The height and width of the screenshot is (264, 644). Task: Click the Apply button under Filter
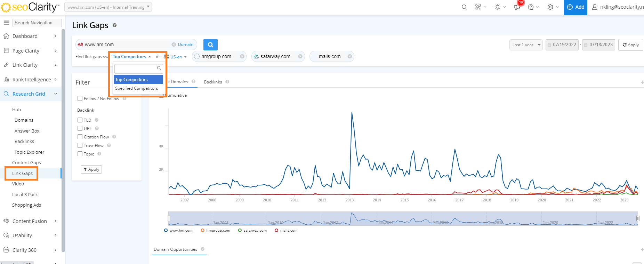(91, 169)
